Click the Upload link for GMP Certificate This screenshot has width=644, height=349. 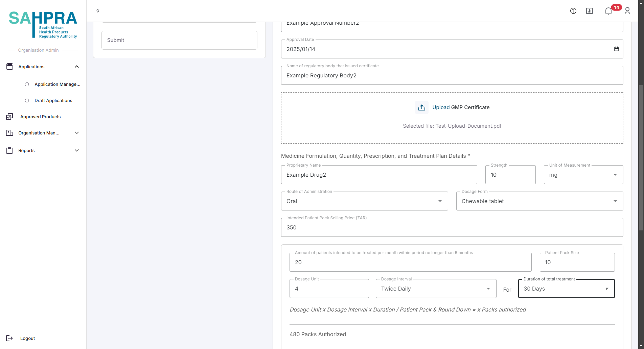pos(441,107)
